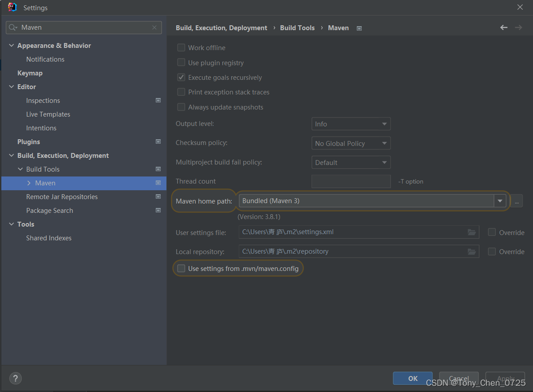Open Shared Indexes settings
533x392 pixels.
point(49,238)
